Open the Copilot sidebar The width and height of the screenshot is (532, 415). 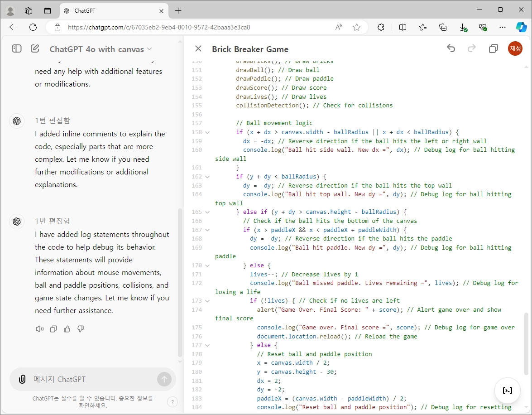click(522, 27)
